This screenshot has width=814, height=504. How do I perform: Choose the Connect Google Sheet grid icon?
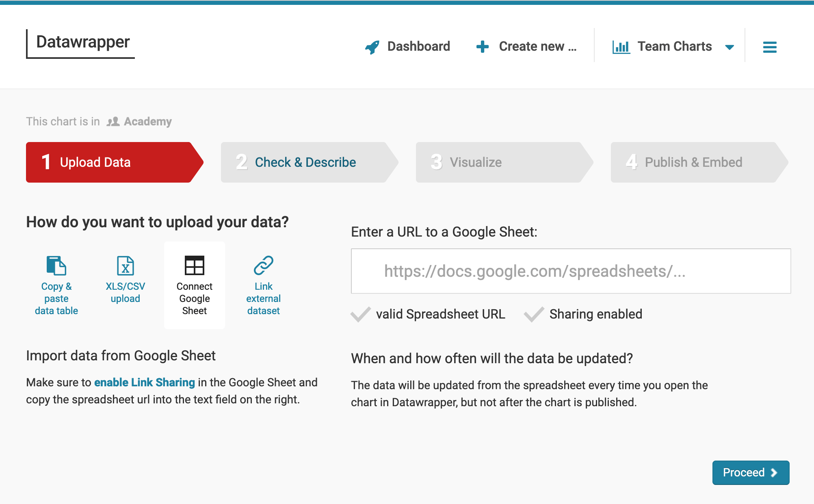(x=194, y=266)
